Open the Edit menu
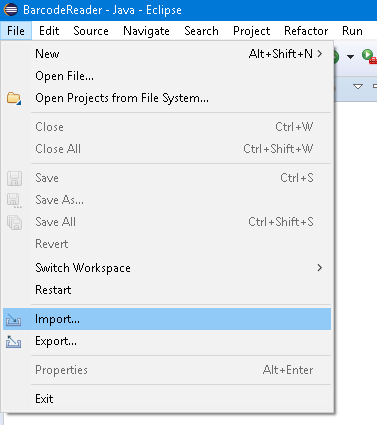The image size is (377, 425). pyautogui.click(x=49, y=31)
